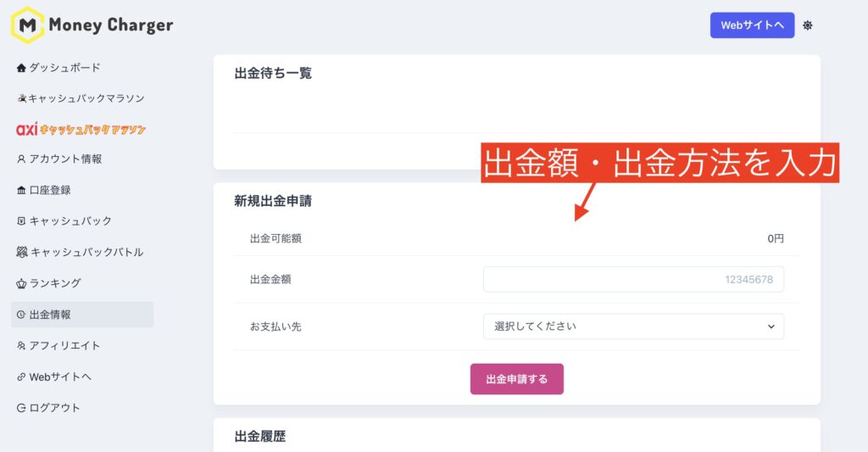Open 口座登録 bank icon
The image size is (868, 452).
[21, 190]
